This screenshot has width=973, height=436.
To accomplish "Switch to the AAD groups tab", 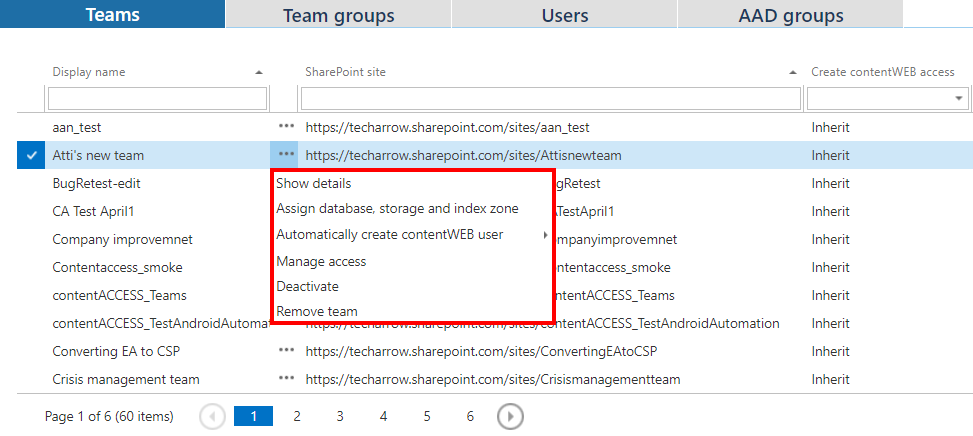I will pos(790,15).
